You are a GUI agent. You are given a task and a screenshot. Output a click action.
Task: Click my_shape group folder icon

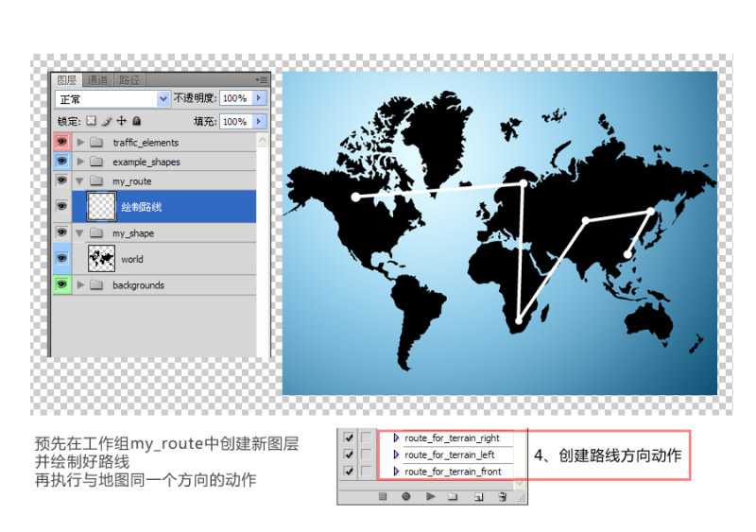pos(97,233)
